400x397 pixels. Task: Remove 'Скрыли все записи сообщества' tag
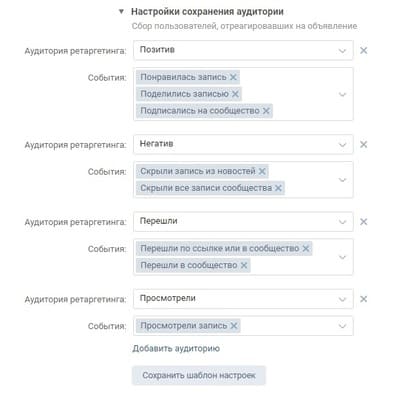[278, 188]
